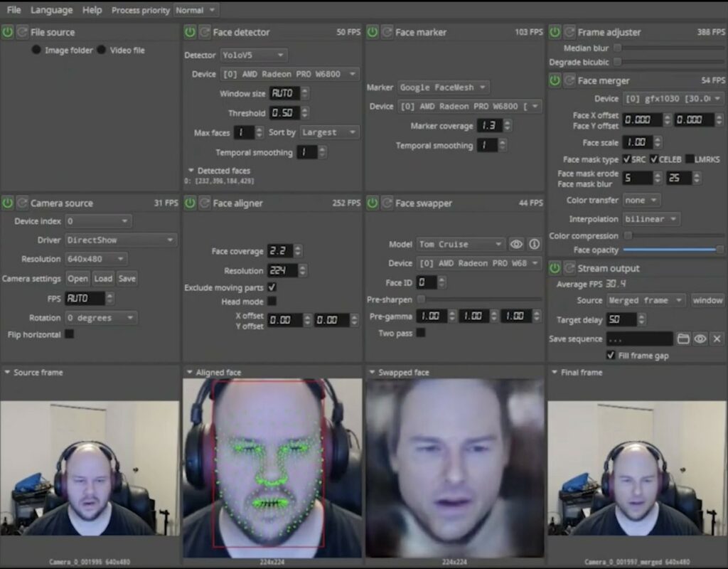The width and height of the screenshot is (728, 569).
Task: Uncheck Fill frame gap checkbox
Action: click(611, 355)
